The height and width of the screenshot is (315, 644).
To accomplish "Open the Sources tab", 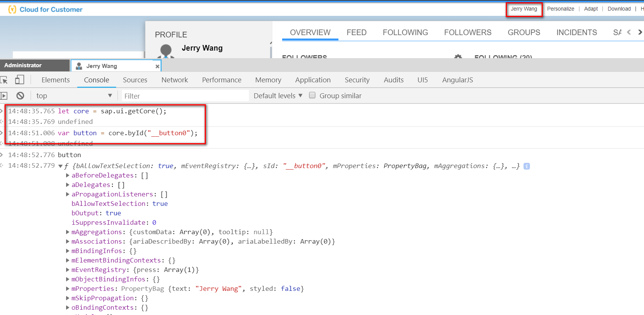I will [135, 80].
